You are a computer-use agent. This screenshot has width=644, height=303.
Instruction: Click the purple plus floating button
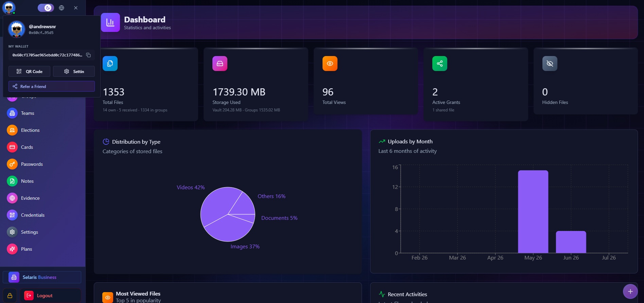pos(630,291)
